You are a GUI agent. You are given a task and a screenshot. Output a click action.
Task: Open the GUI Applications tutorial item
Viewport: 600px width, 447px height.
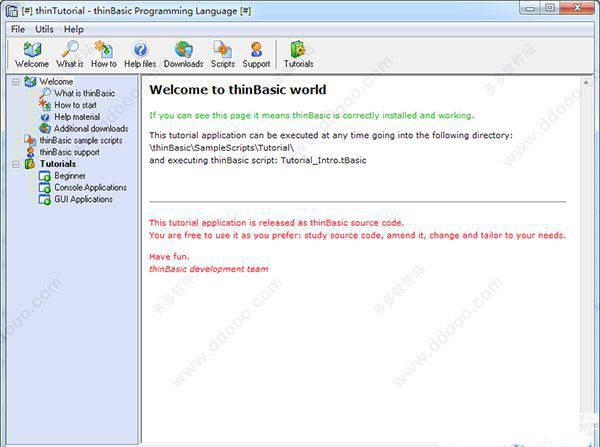(x=83, y=199)
